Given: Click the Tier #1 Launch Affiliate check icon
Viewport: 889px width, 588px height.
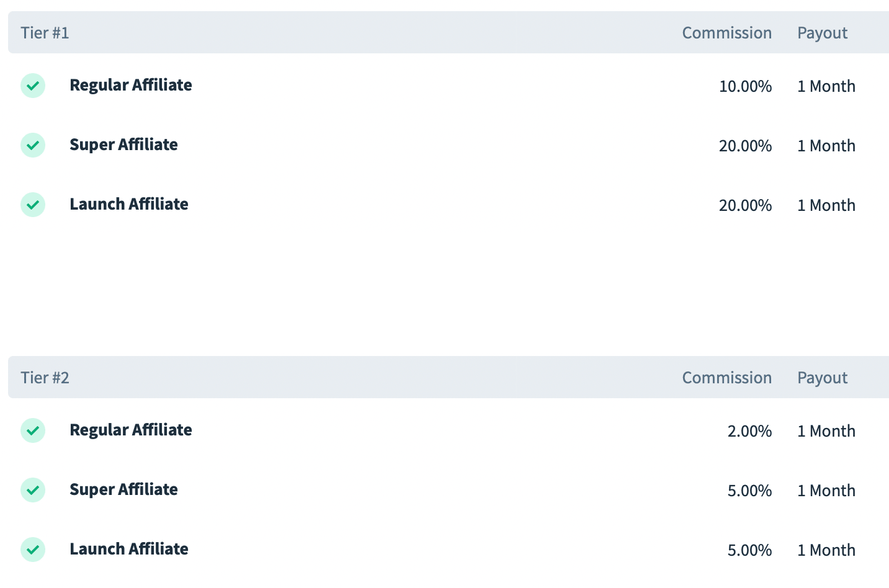Looking at the screenshot, I should (x=33, y=205).
